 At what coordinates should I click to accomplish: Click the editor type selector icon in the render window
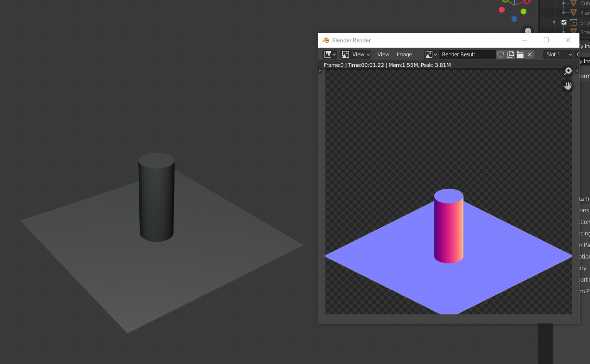tap(328, 54)
